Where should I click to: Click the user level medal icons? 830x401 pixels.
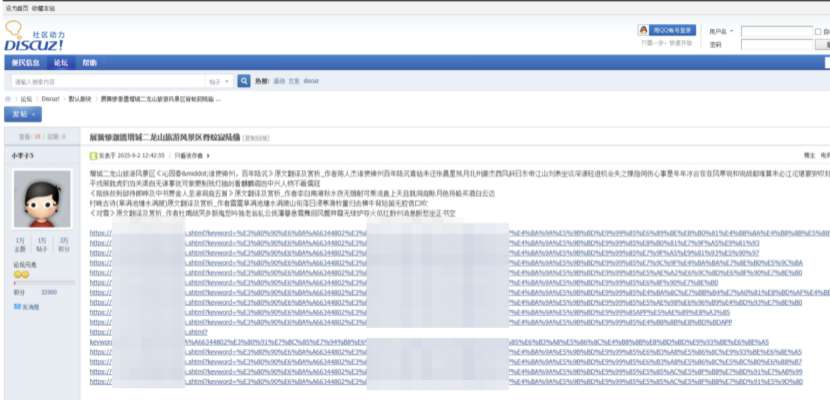pyautogui.click(x=21, y=273)
